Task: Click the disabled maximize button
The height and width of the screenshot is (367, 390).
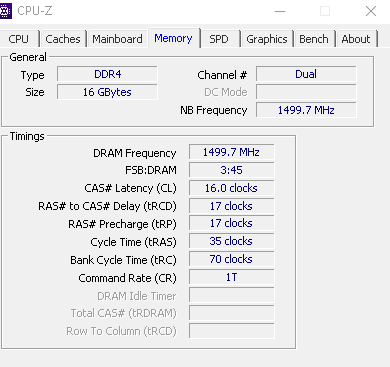Action: [x=325, y=11]
